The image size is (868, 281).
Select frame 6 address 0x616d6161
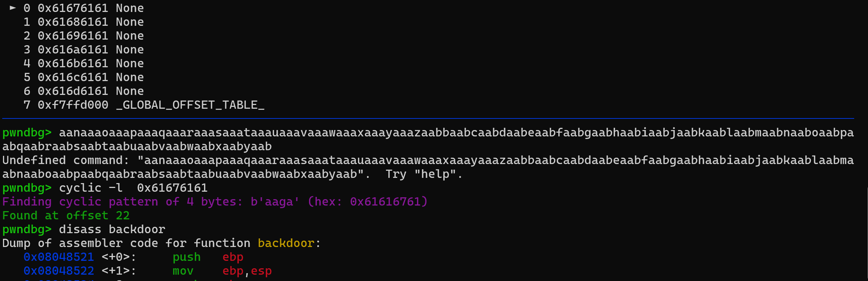[73, 91]
